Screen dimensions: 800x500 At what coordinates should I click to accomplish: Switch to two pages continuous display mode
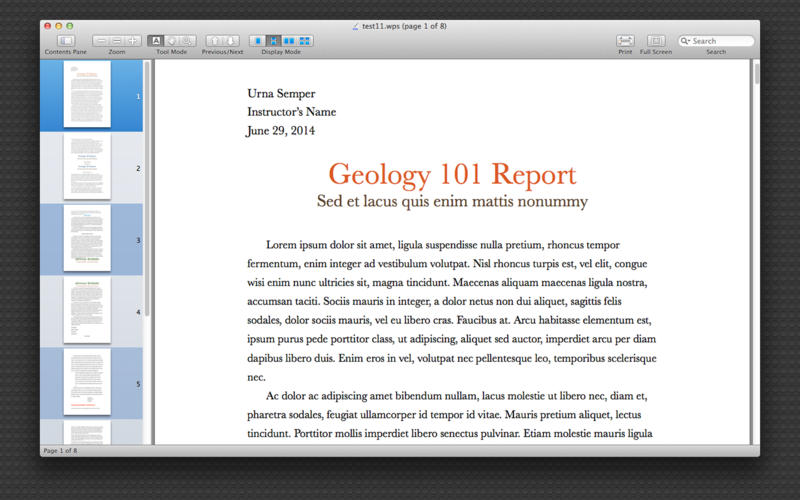[305, 40]
